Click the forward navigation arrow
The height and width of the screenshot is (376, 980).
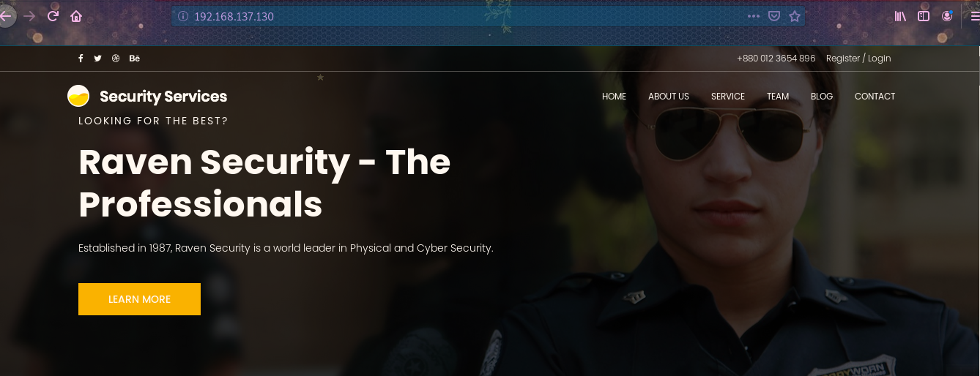tap(29, 15)
